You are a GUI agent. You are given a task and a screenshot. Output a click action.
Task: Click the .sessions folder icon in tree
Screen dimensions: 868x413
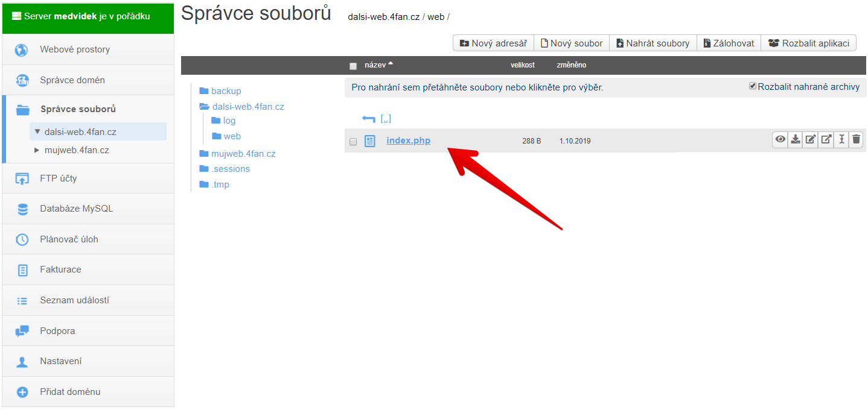click(x=204, y=169)
